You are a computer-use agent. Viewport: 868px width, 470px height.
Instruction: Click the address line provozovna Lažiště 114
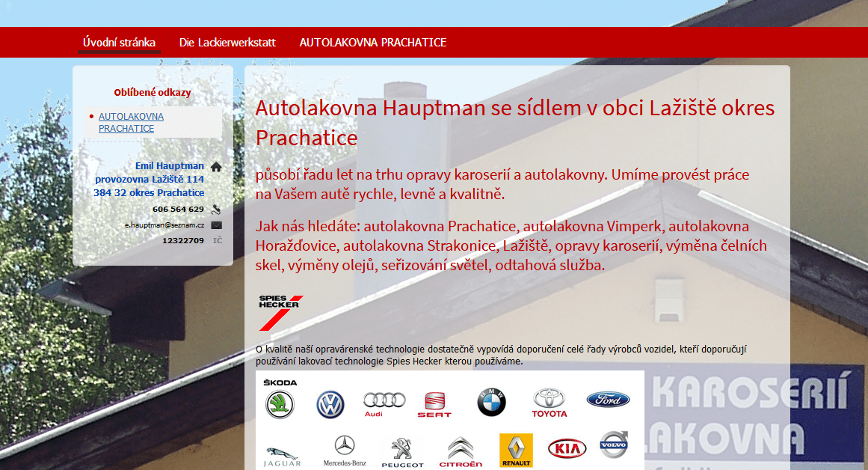150,179
